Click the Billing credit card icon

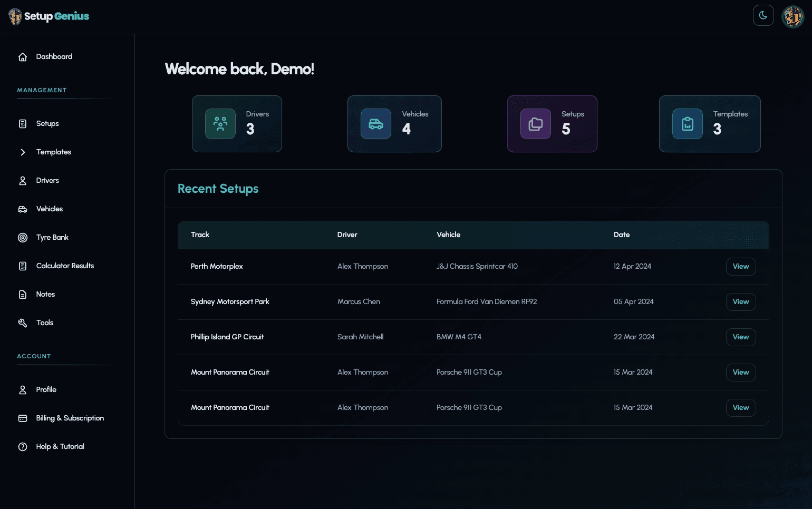coord(23,418)
